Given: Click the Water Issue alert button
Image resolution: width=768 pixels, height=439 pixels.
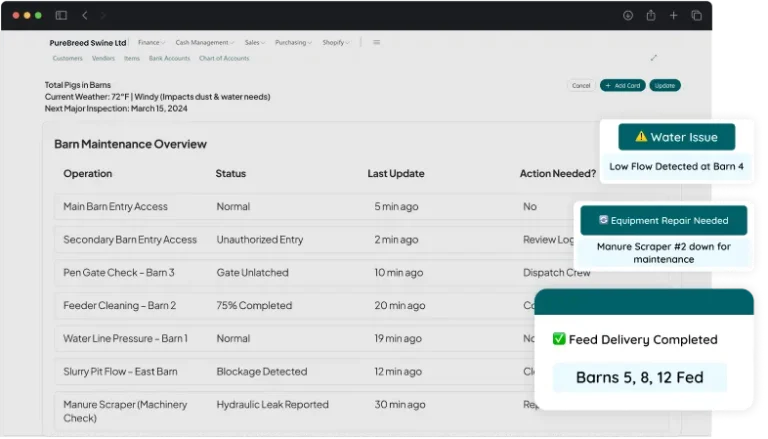Looking at the screenshot, I should [x=676, y=137].
